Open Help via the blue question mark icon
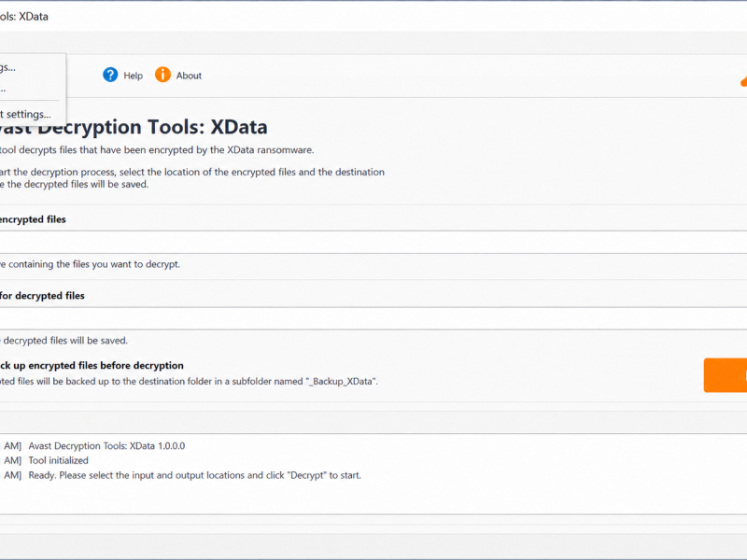The width and height of the screenshot is (747, 560). point(110,75)
